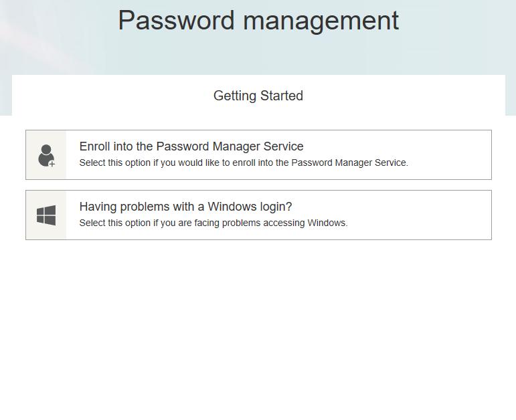Click the small plus badge on user icon
This screenshot has height=420, width=516.
(x=52, y=163)
